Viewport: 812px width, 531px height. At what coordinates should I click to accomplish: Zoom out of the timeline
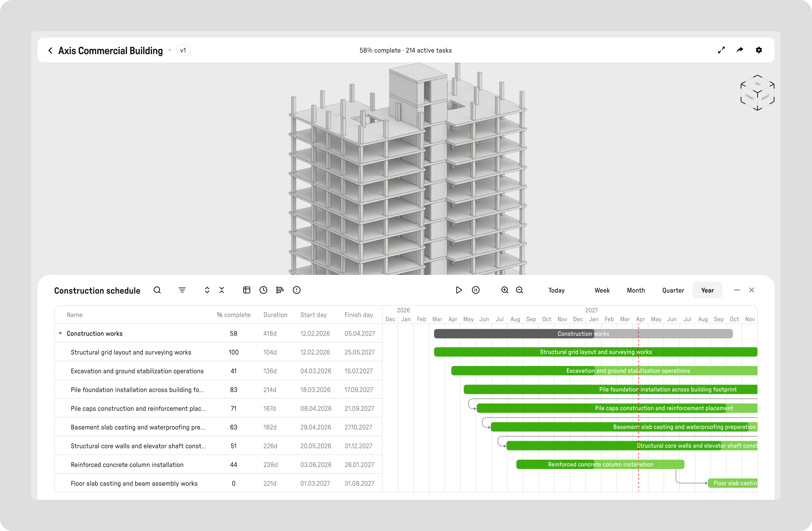pyautogui.click(x=519, y=290)
